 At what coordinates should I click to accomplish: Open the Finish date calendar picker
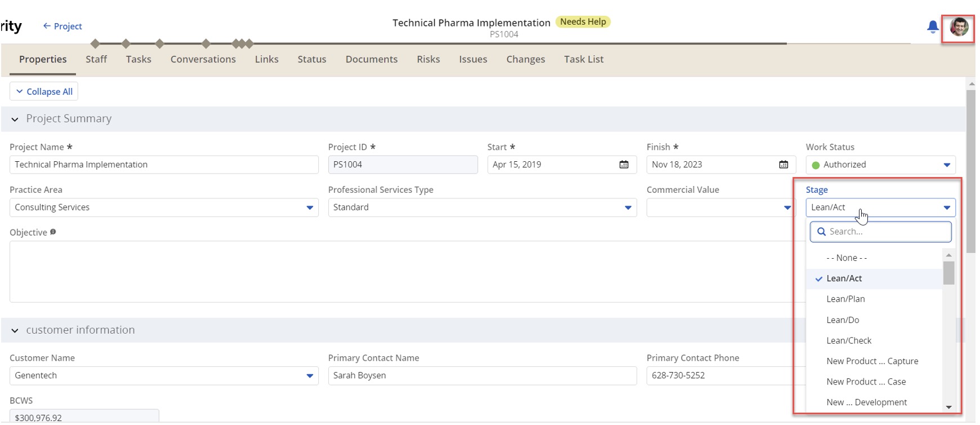point(783,165)
